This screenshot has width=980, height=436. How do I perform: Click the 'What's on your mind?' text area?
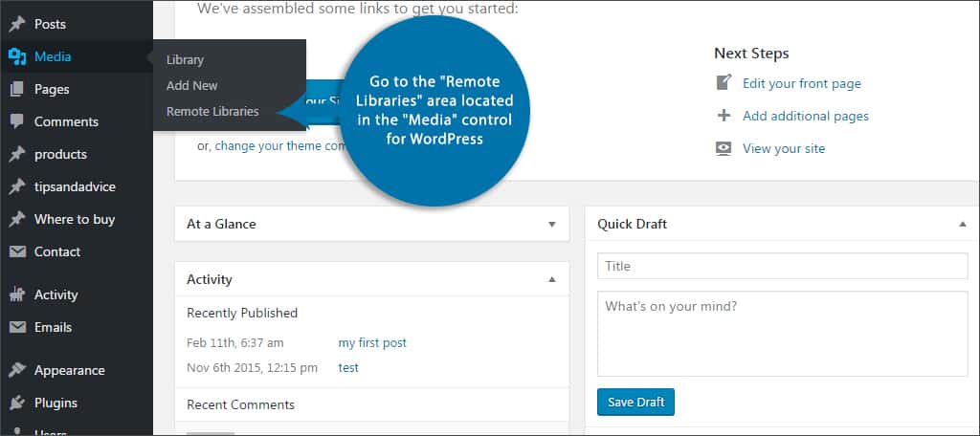click(x=782, y=333)
